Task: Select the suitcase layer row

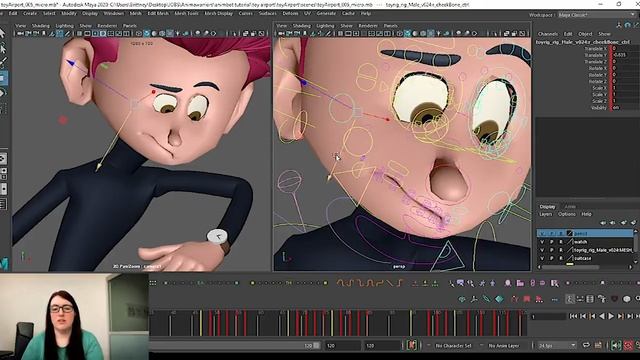Action: coord(586,258)
